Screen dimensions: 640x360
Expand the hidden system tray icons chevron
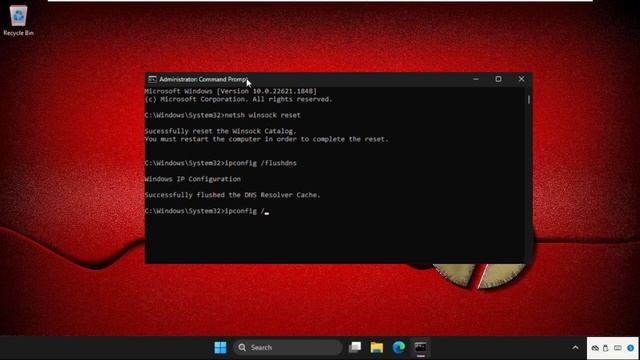point(575,348)
